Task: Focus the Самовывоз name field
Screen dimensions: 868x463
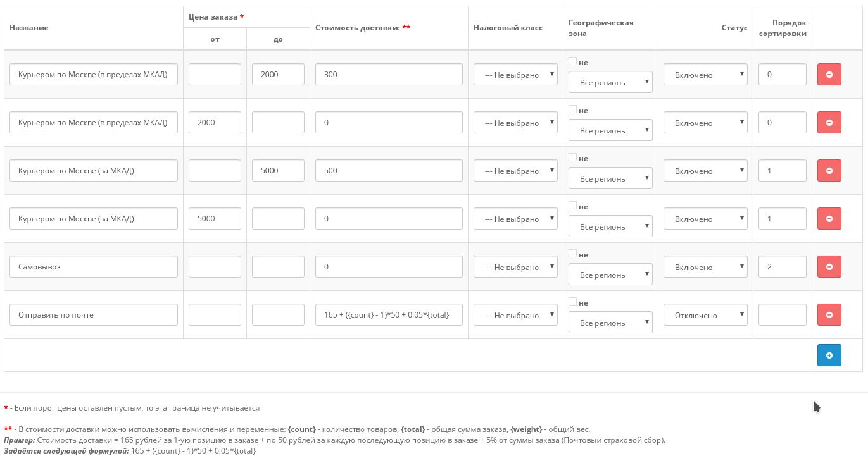Action: (x=94, y=266)
